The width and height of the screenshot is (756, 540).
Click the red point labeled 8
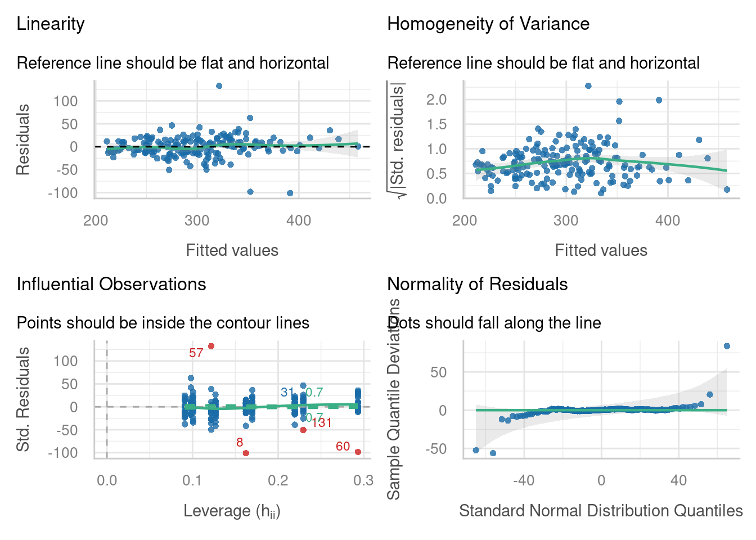(x=246, y=453)
